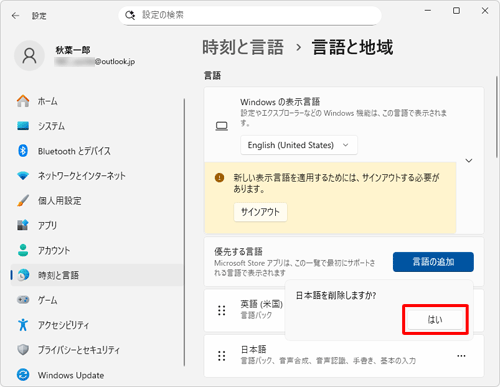
Task: Click the System monitor icon
Action: pyautogui.click(x=23, y=126)
